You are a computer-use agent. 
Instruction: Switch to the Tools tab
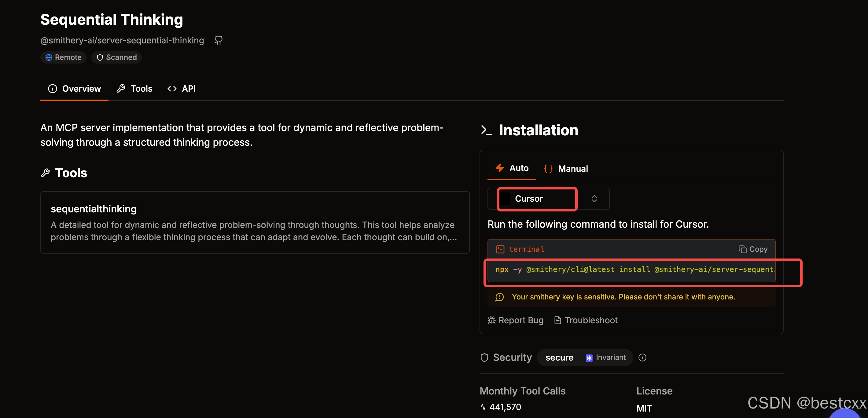point(134,89)
